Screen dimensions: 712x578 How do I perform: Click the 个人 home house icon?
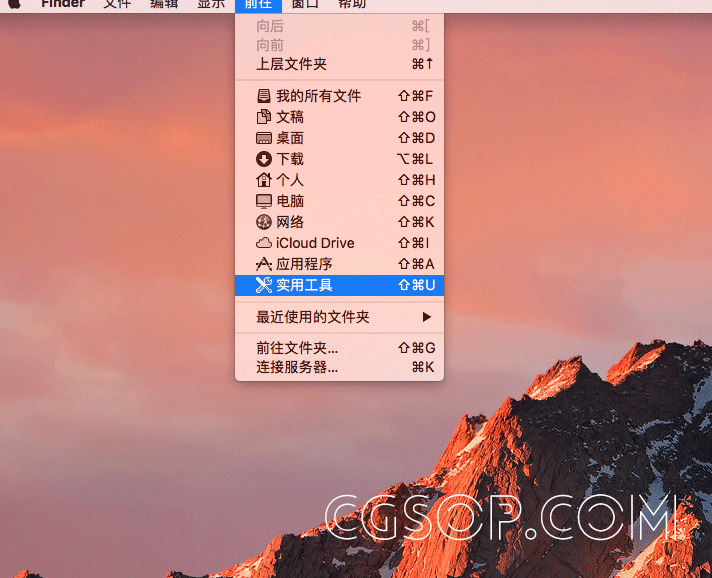coord(264,180)
